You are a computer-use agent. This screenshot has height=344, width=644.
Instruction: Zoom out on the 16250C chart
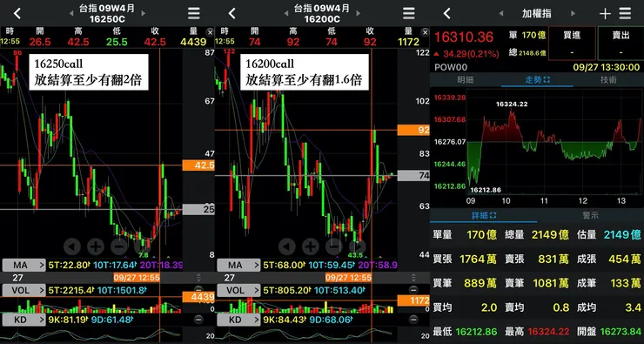tap(119, 246)
